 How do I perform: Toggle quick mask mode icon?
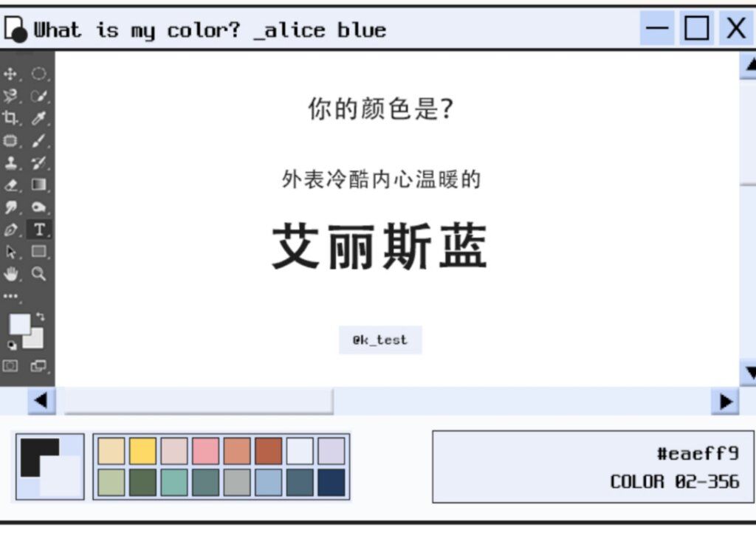[10, 366]
